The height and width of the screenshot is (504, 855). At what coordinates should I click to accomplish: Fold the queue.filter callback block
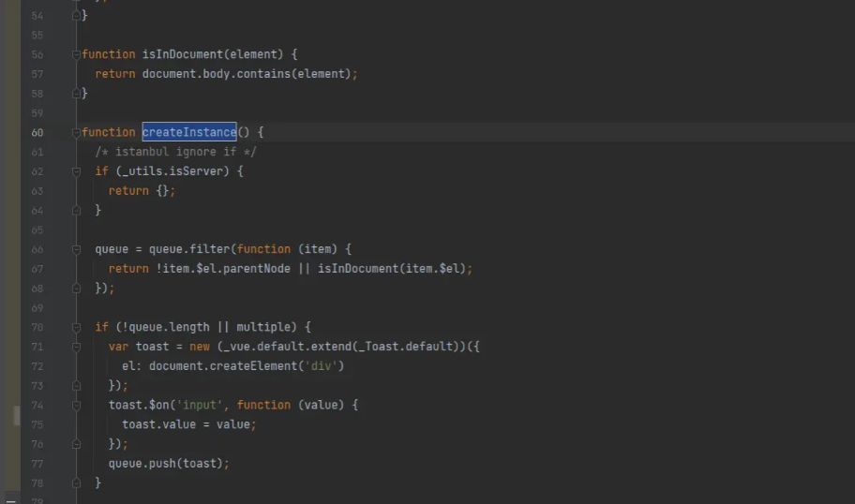point(77,249)
